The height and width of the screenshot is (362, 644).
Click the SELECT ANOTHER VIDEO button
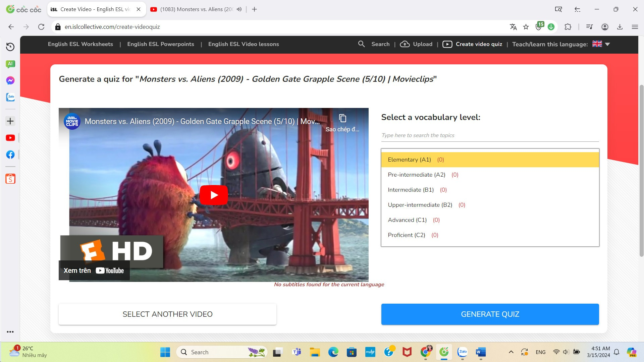[167, 314]
